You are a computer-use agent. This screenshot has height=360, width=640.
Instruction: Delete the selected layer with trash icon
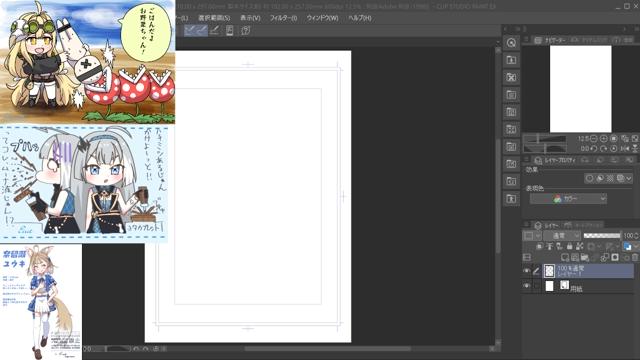[x=635, y=257]
